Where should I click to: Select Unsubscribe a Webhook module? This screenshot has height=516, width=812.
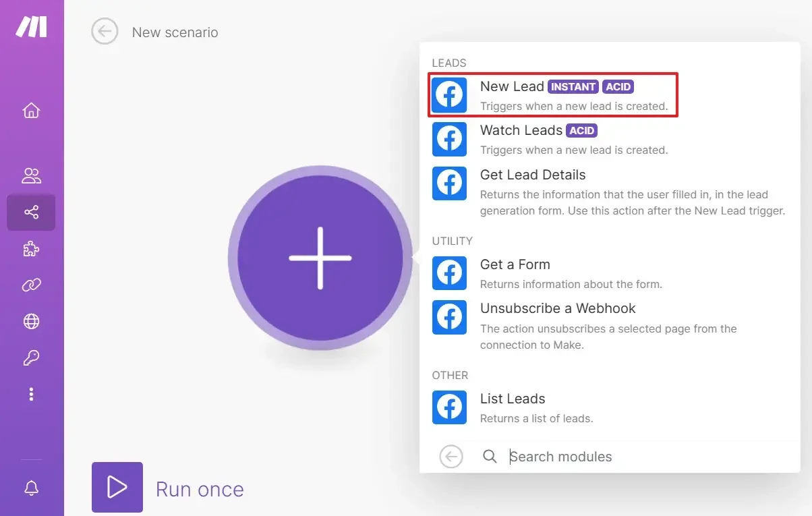[x=610, y=326]
